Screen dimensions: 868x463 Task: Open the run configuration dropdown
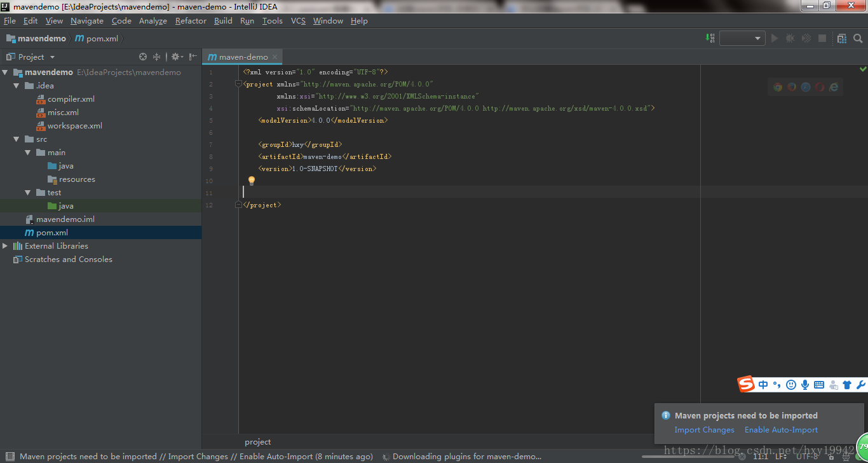pos(742,38)
